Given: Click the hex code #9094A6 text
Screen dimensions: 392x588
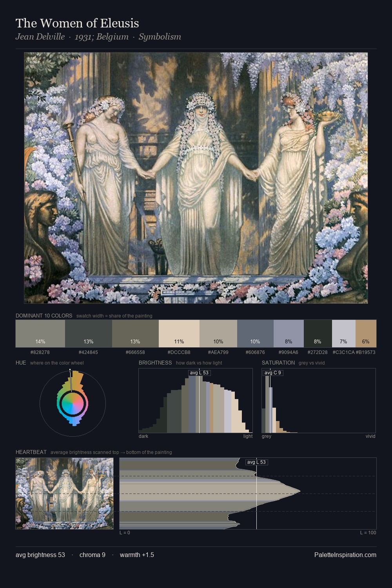Looking at the screenshot, I should [289, 352].
